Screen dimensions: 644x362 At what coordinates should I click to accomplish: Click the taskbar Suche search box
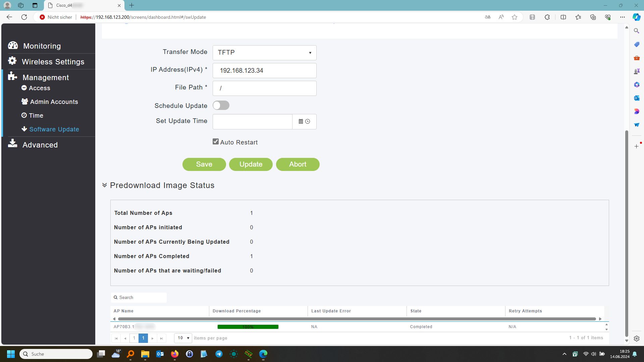click(56, 354)
